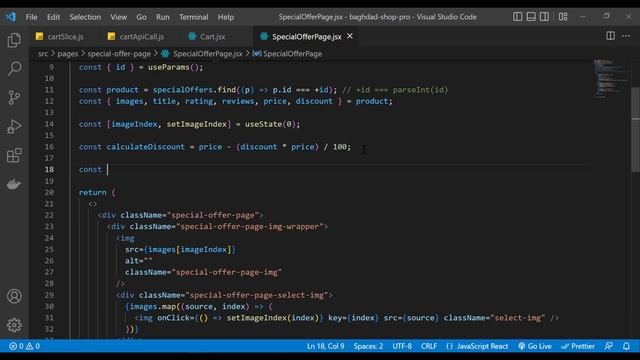This screenshot has width=640, height=360.
Task: Click line number 20 in gutter
Action: (x=49, y=192)
